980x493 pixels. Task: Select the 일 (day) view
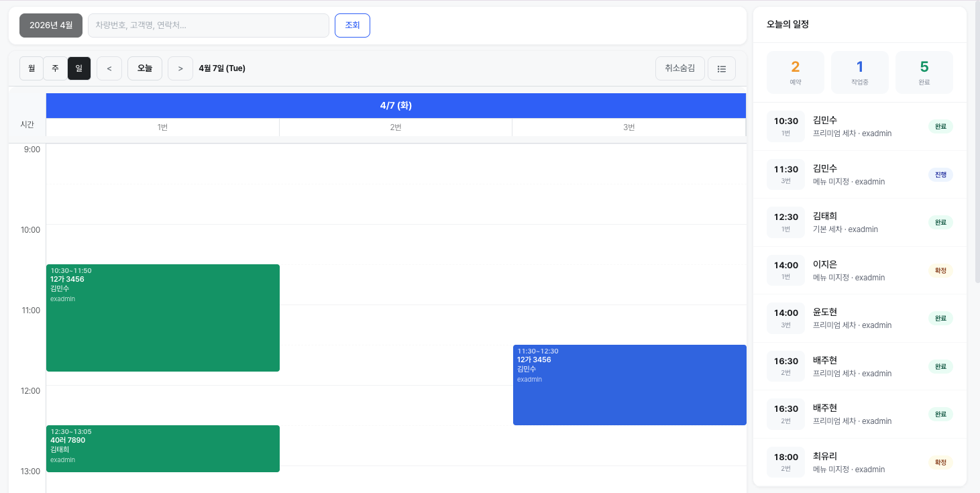coord(79,68)
